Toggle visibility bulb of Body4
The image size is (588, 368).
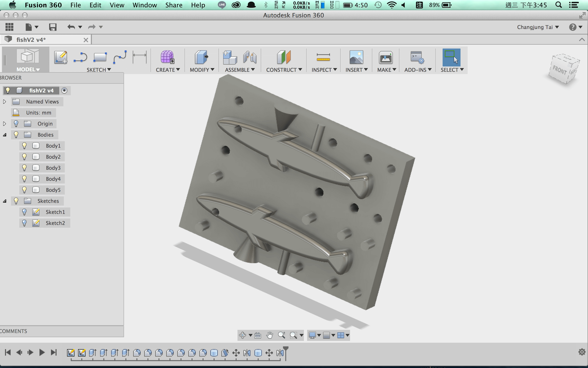tap(24, 179)
